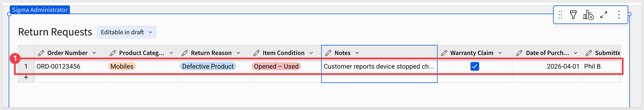Viewport: 644px width, 110px height.
Task: Select the orange Mobiles category pill
Action: tap(122, 66)
